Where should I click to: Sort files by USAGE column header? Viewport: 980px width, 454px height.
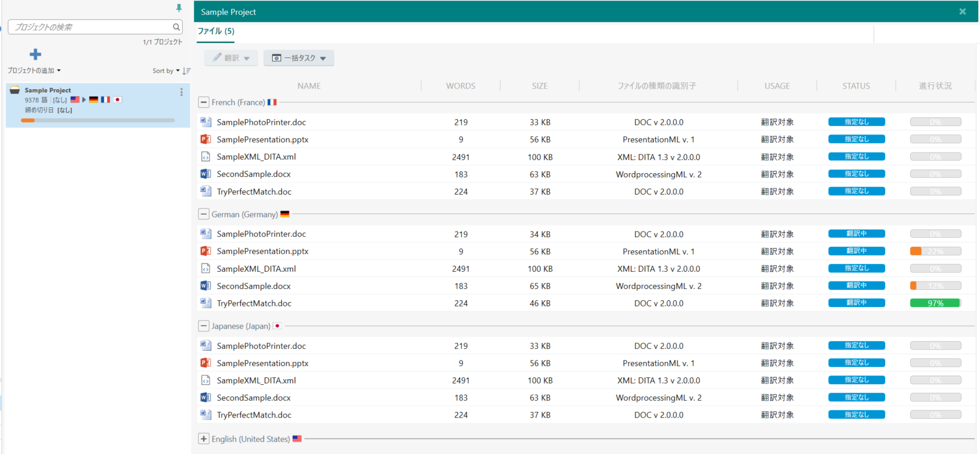[777, 86]
